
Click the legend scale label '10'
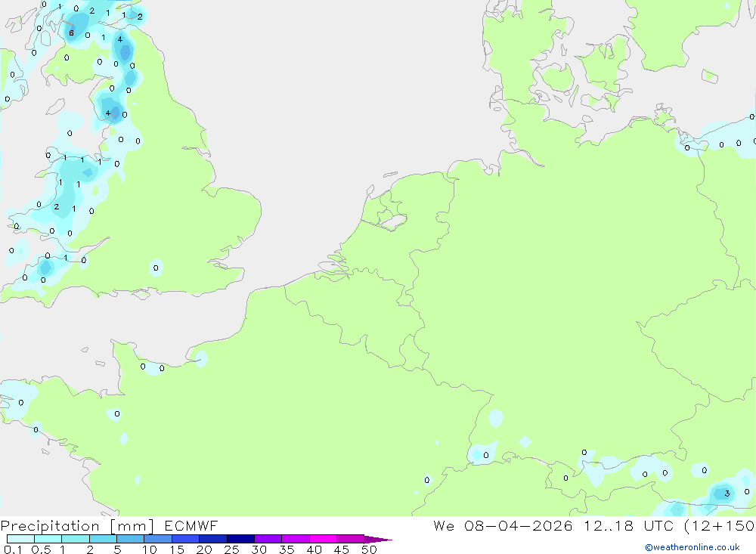click(x=150, y=549)
